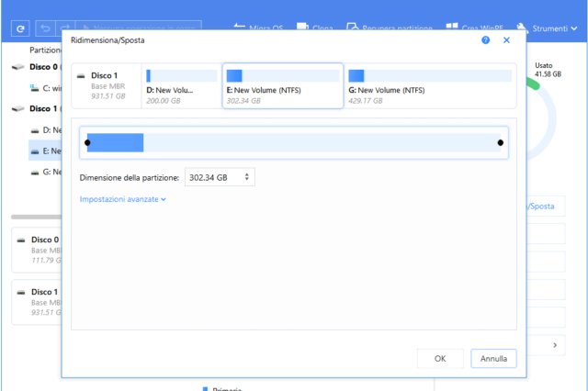Select the E: partition in the left tree
Screen dimensions: 588x391
(45, 151)
